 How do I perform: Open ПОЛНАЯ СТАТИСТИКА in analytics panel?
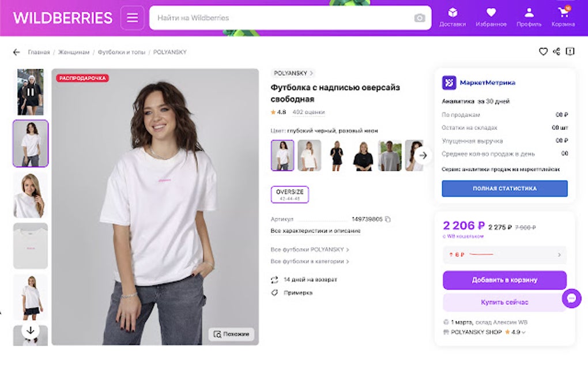[x=504, y=188]
